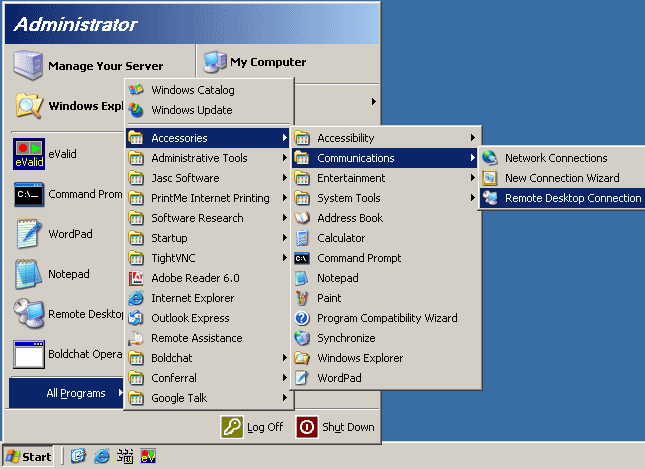645x469 pixels.
Task: Open the Boldchat program folder
Action: (x=208, y=358)
